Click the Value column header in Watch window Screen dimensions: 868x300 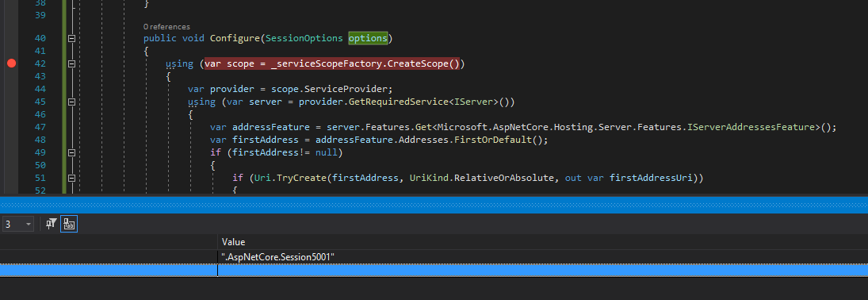pyautogui.click(x=233, y=242)
